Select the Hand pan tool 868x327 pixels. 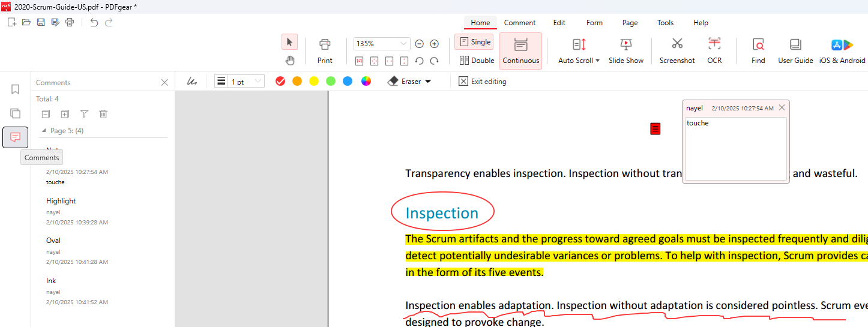pos(289,60)
